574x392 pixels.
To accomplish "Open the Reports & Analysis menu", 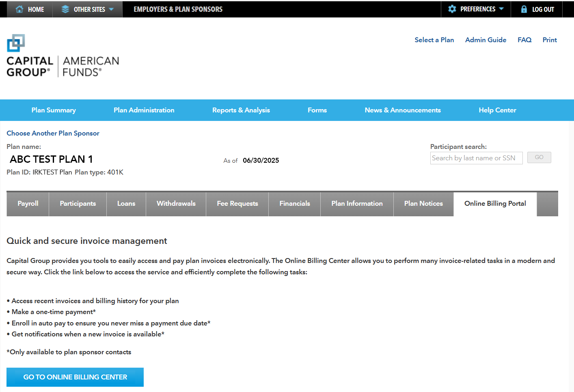I will (241, 110).
